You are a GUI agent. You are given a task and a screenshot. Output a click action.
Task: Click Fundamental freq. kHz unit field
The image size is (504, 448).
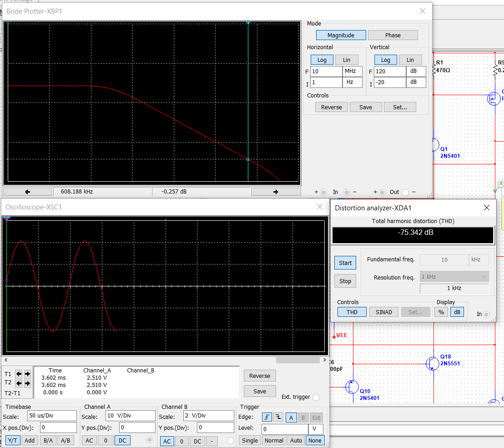tap(479, 260)
